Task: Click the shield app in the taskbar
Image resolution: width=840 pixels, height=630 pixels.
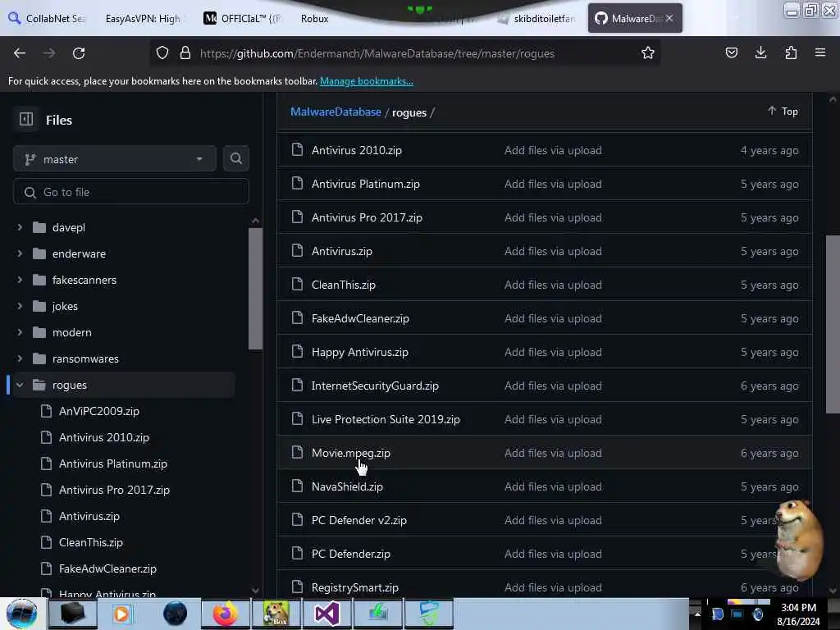Action: pos(428,614)
